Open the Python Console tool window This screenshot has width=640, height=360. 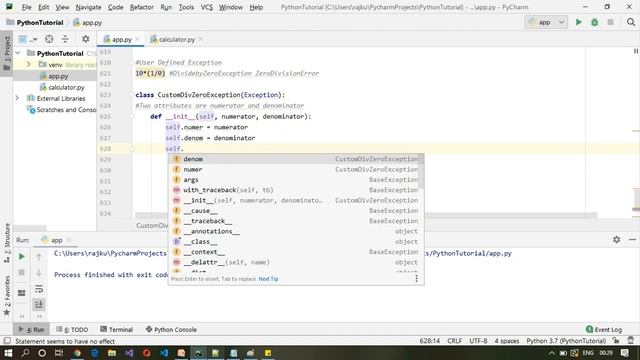[x=171, y=329]
